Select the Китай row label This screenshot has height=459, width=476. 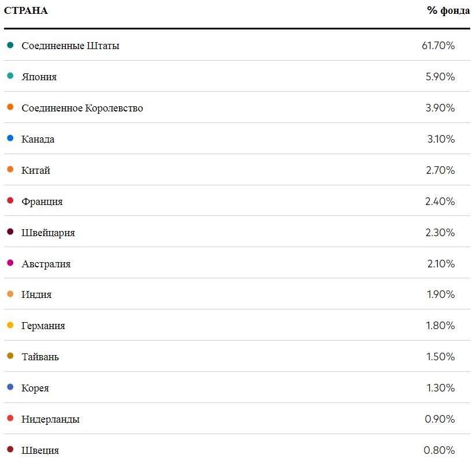click(x=36, y=170)
